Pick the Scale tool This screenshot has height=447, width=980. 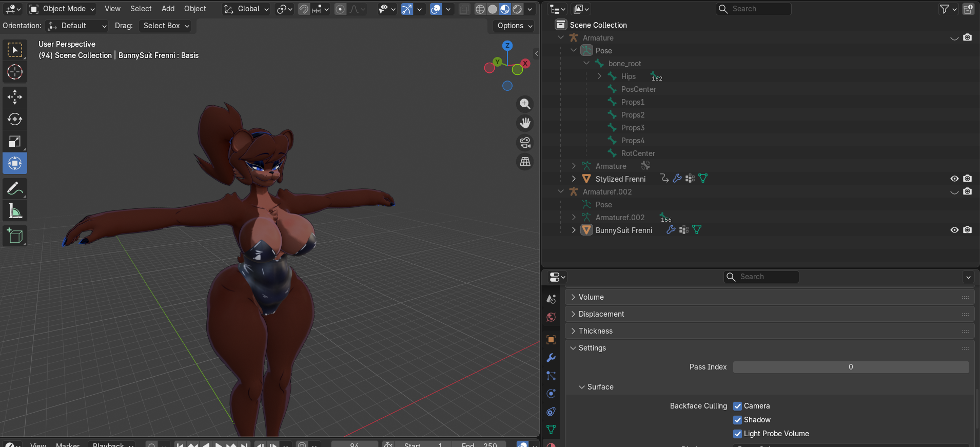(15, 141)
